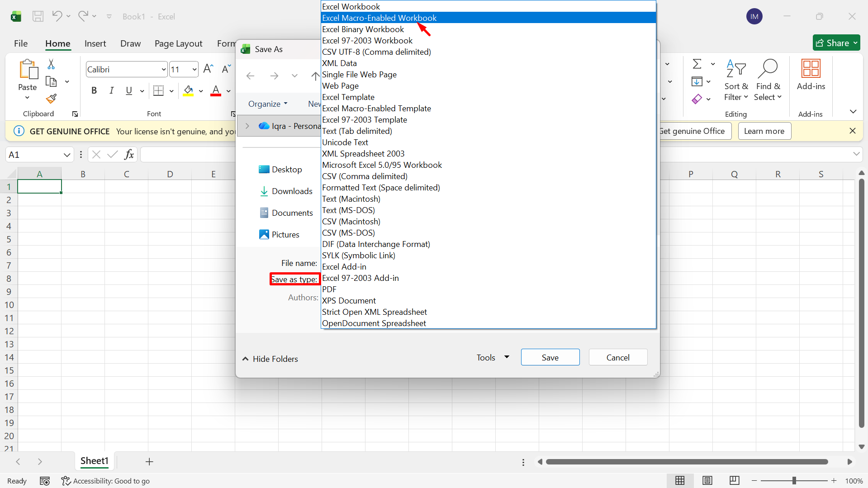This screenshot has width=868, height=488.
Task: Open the Tools dropdown in Save As
Action: coord(493,357)
